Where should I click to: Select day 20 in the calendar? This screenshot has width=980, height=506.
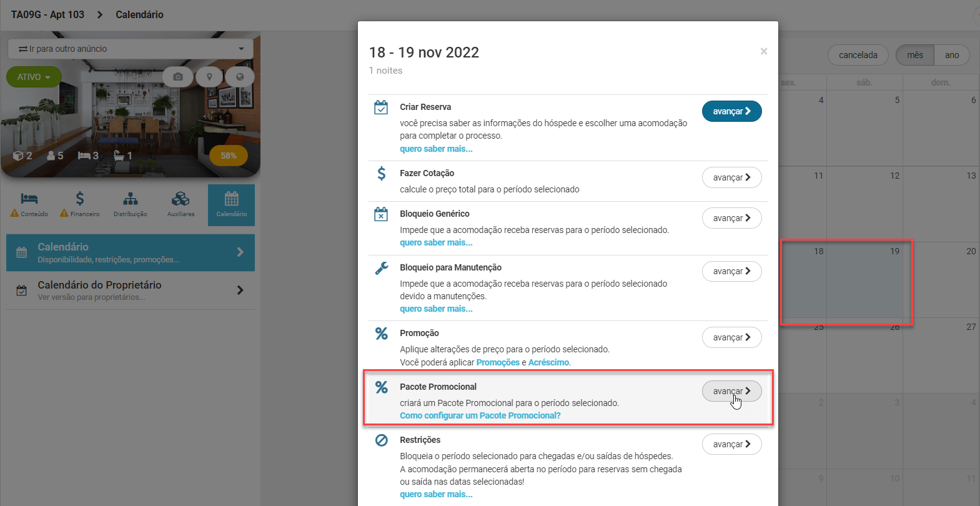[941, 279]
